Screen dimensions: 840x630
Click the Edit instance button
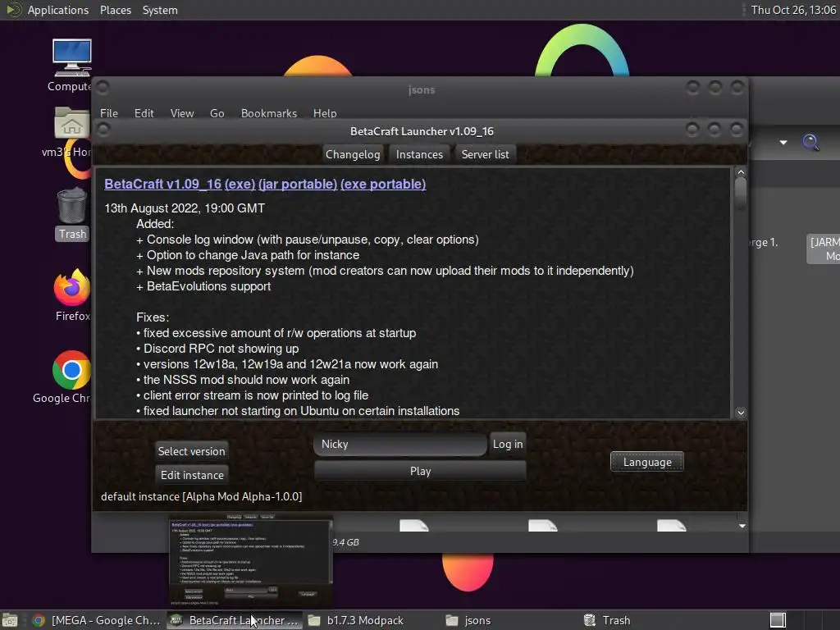(x=192, y=475)
